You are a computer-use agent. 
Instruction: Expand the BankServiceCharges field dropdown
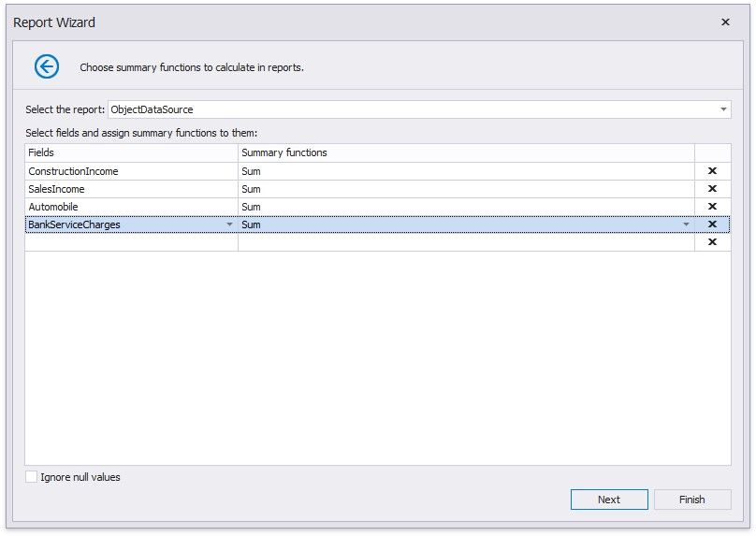coord(230,225)
